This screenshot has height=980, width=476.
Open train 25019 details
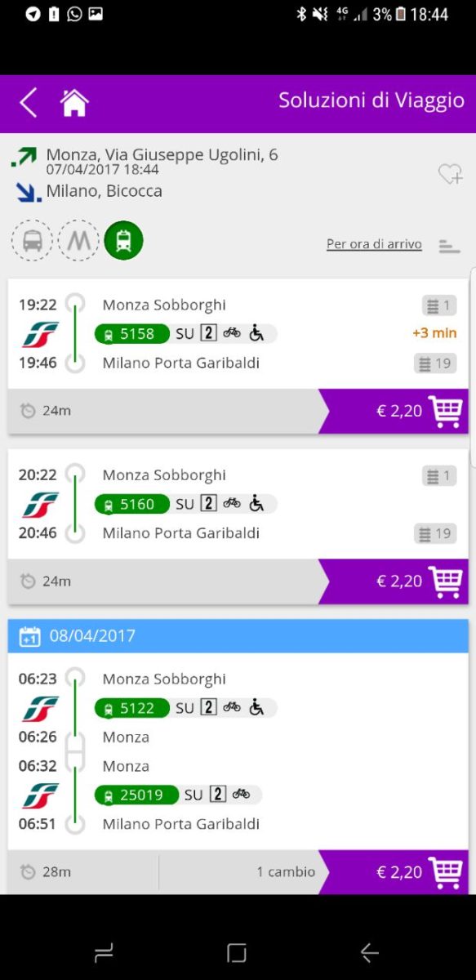(136, 795)
